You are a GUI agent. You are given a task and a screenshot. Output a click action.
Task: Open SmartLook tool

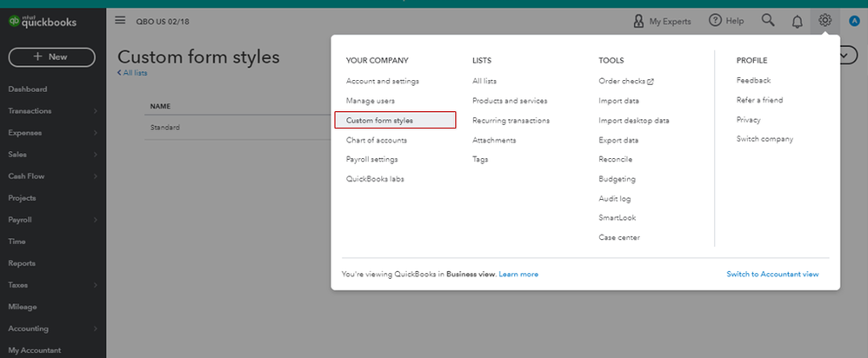click(x=618, y=218)
